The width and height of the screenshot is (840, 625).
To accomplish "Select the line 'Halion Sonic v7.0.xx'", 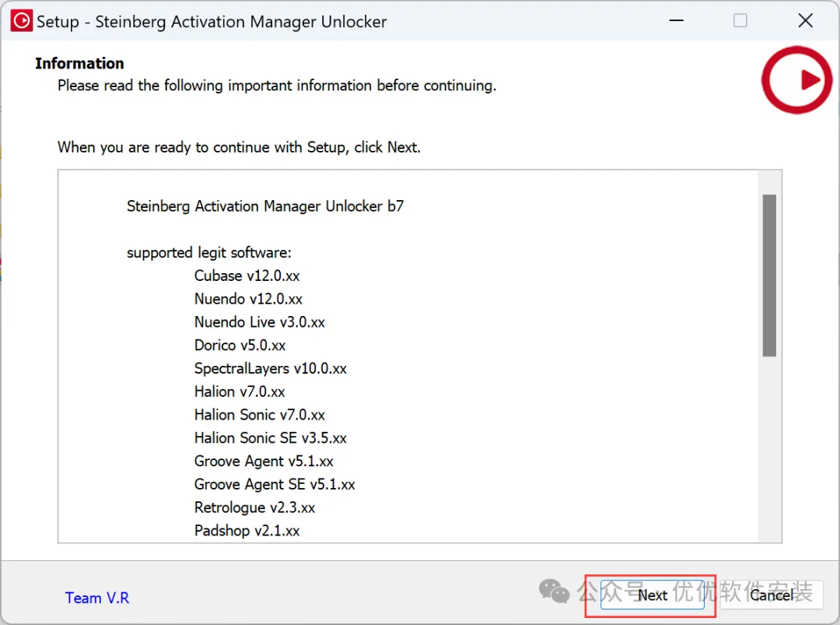I will click(x=260, y=414).
